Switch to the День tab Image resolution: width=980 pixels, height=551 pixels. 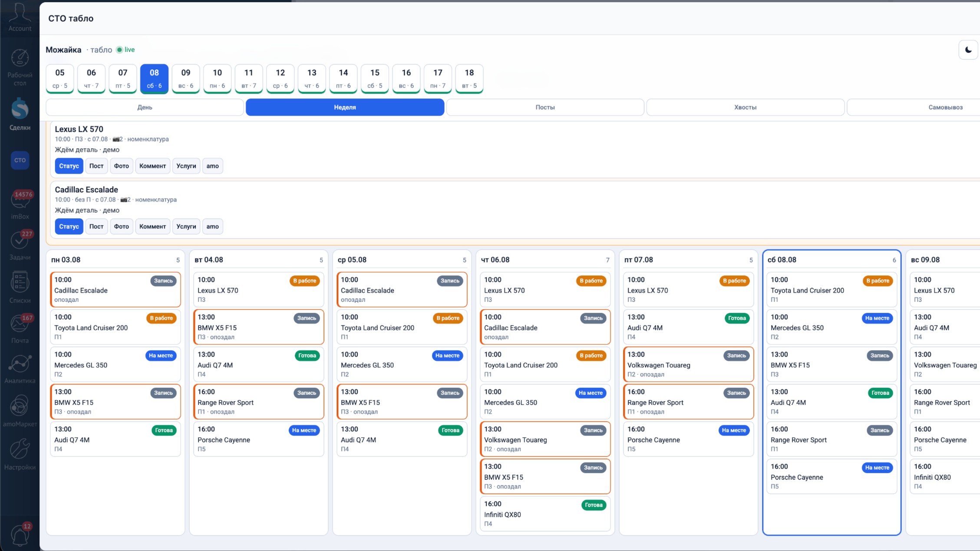pyautogui.click(x=145, y=107)
